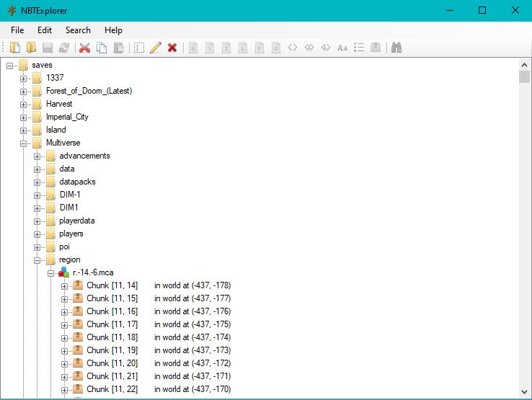Collapse the saves root node
The height and width of the screenshot is (400, 532).
[x=9, y=66]
